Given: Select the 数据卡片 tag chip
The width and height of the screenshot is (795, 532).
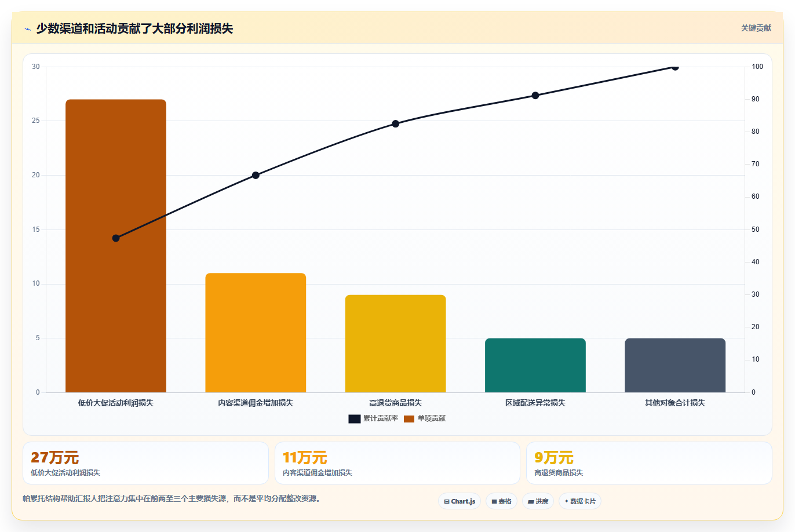Looking at the screenshot, I should tap(580, 501).
